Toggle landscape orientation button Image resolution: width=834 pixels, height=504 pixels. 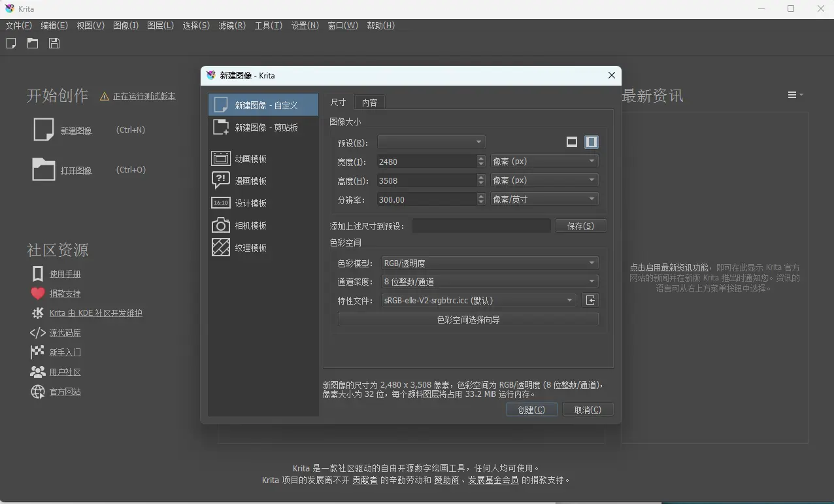[572, 142]
